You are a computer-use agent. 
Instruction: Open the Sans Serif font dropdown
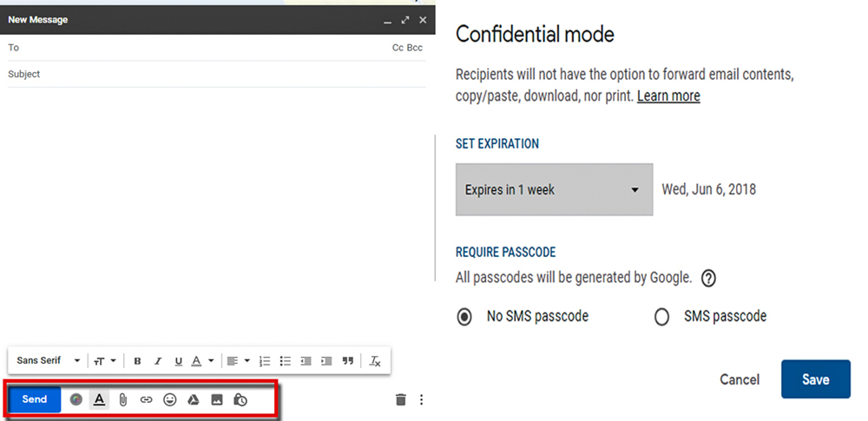(x=49, y=361)
